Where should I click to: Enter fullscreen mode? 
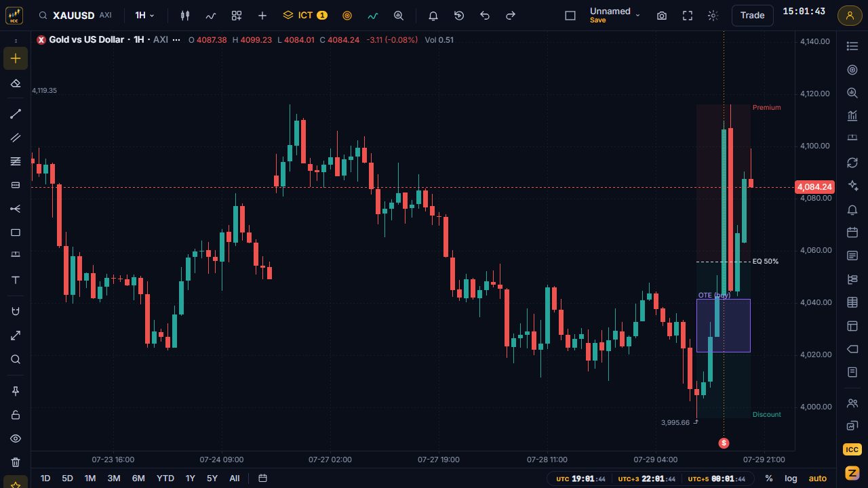tap(688, 16)
